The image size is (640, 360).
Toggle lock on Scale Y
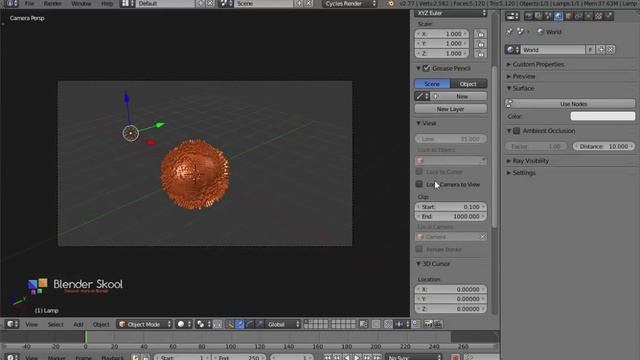pos(480,44)
